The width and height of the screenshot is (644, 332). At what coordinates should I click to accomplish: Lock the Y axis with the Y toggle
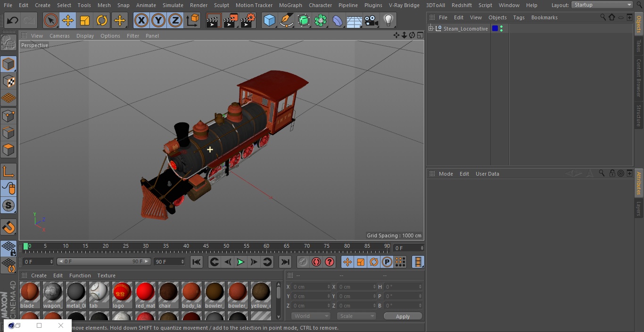(x=158, y=20)
